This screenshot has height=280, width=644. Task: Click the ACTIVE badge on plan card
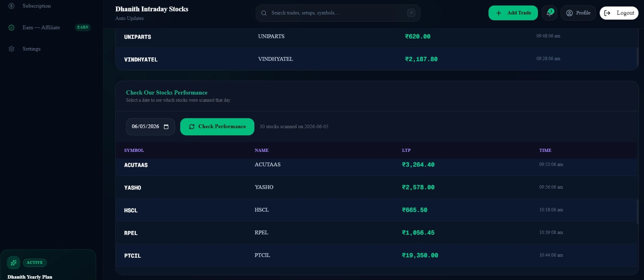click(x=35, y=262)
